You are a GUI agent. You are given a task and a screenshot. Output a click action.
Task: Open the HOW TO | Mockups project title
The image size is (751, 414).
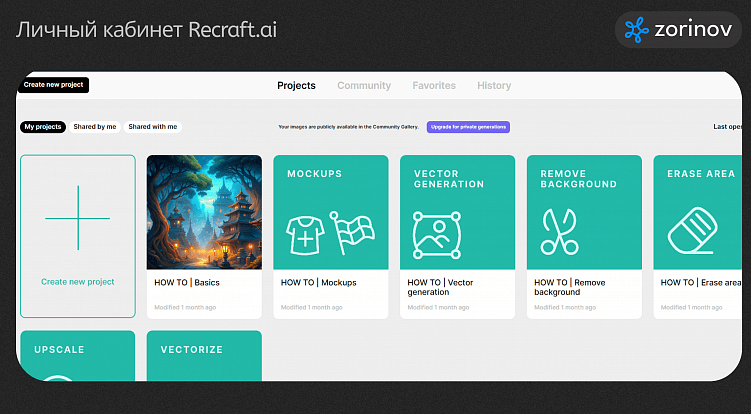[x=319, y=283]
